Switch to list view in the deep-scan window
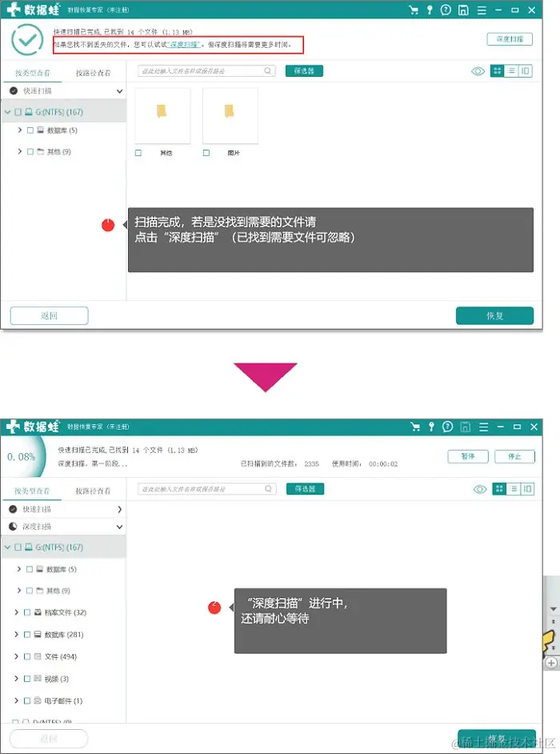The image size is (560, 754). 514,489
